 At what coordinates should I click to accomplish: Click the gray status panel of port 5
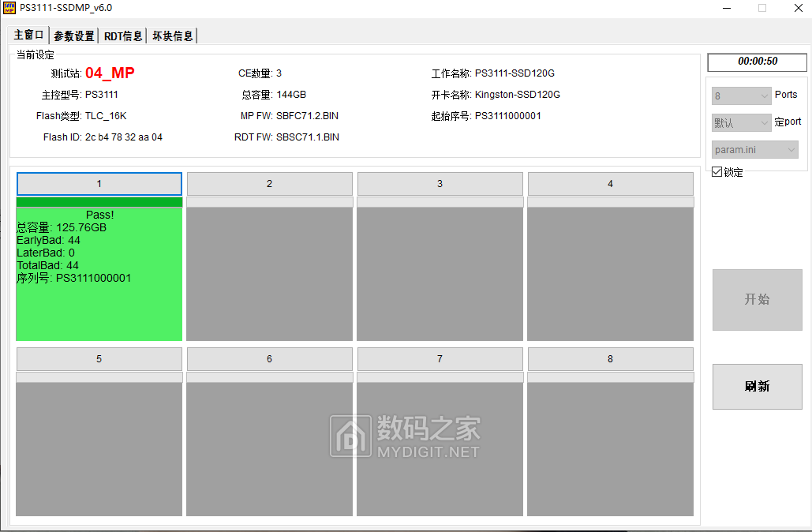point(99,449)
